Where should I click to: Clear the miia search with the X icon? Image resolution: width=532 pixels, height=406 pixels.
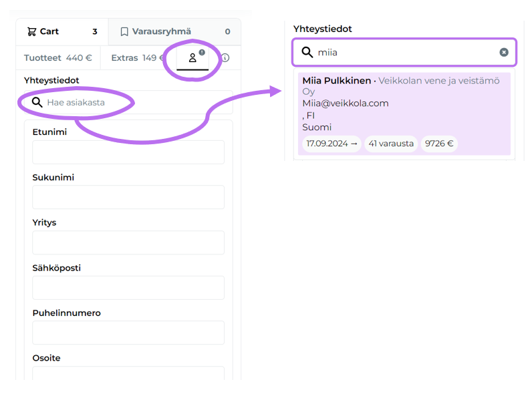[x=504, y=52]
